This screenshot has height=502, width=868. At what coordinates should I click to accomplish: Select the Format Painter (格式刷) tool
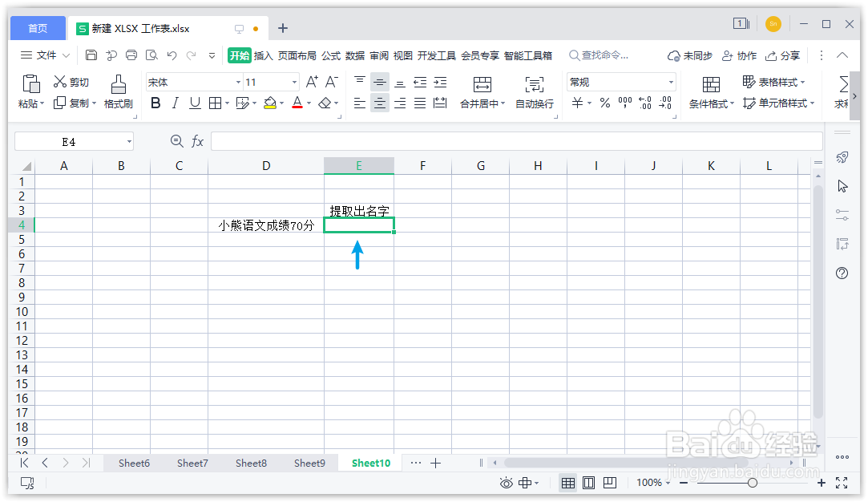(118, 91)
